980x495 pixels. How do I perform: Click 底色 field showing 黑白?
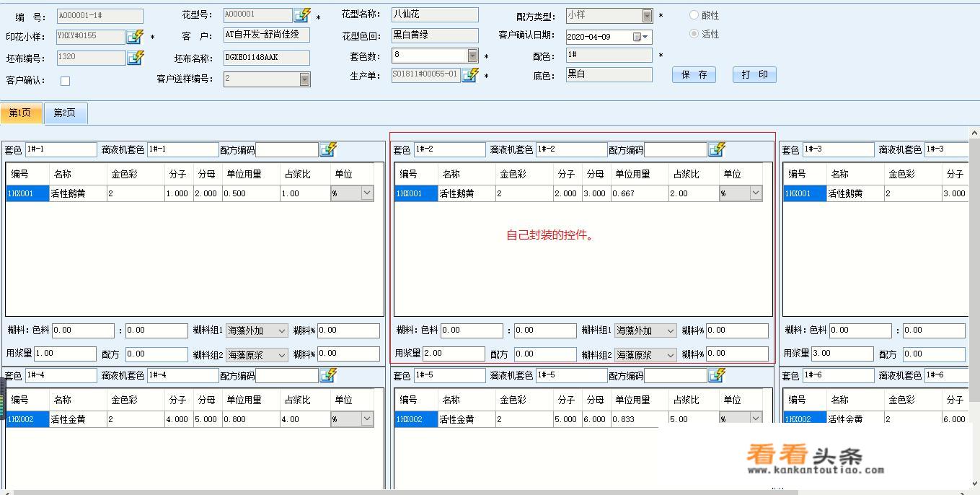(609, 74)
